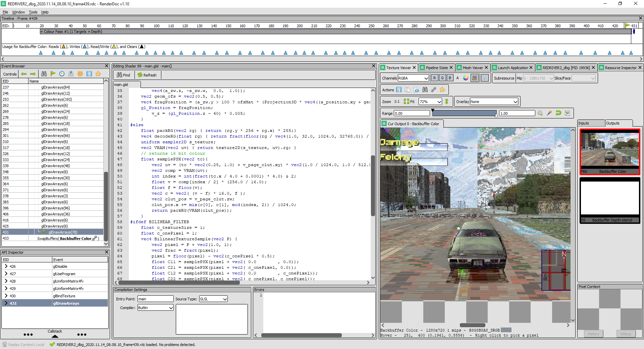The image size is (644, 349).
Task: Switch to the Pipeline State tab
Action: pos(436,68)
